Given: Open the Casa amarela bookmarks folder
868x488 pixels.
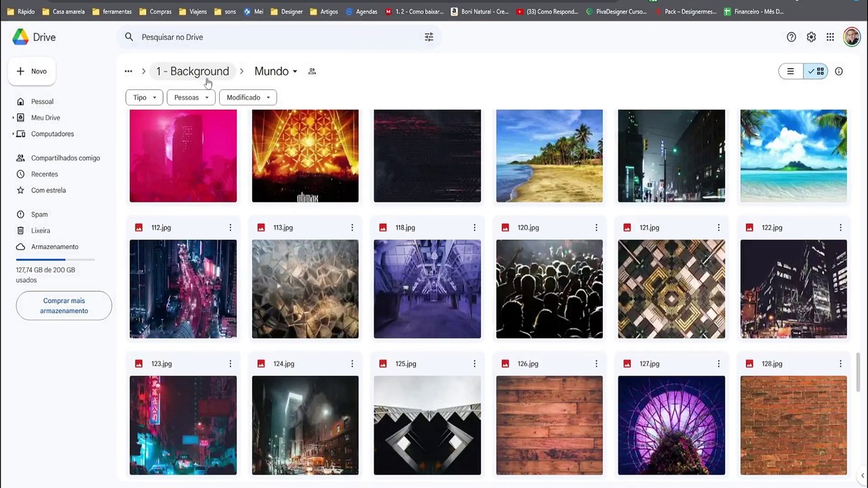Looking at the screenshot, I should tap(64, 12).
